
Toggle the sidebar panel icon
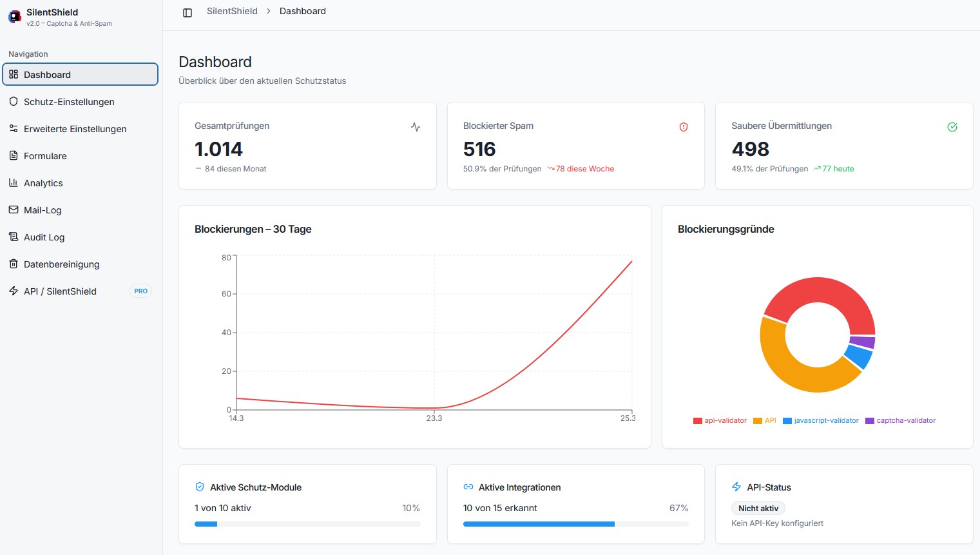point(187,12)
